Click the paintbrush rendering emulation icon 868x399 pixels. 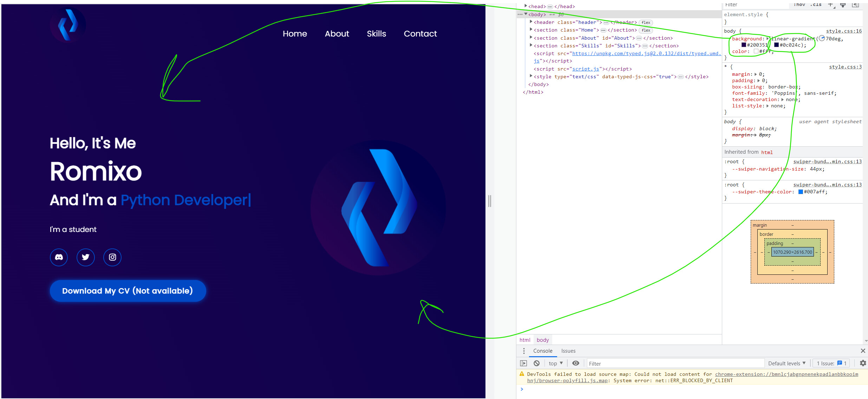pyautogui.click(x=843, y=5)
